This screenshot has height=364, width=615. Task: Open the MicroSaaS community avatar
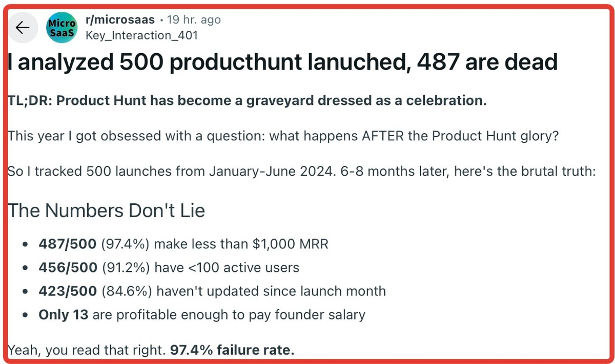[x=61, y=28]
